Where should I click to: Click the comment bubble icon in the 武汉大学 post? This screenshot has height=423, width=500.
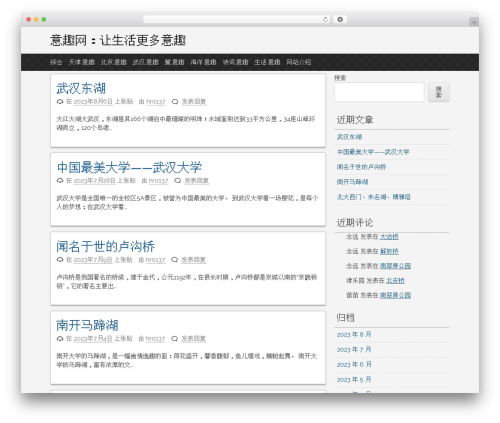click(177, 181)
